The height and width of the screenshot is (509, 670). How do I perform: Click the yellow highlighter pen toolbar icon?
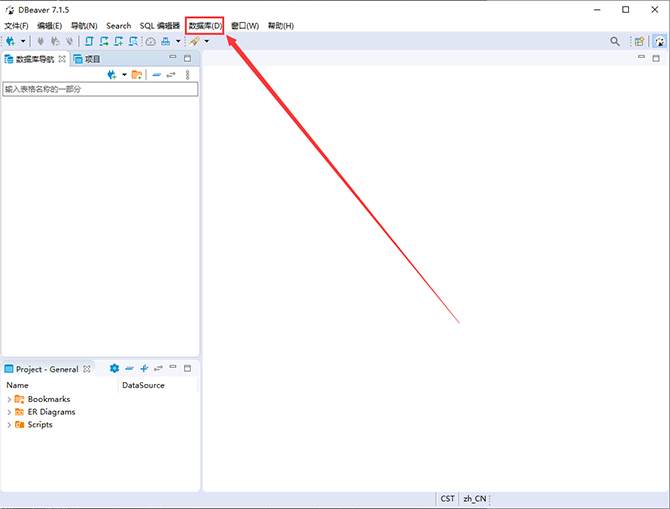(x=195, y=41)
